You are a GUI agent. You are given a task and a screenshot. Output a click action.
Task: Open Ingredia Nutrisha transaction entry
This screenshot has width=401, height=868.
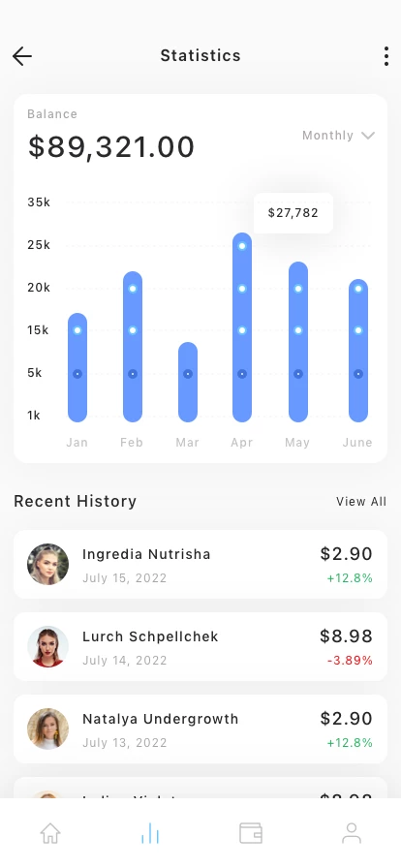200,564
